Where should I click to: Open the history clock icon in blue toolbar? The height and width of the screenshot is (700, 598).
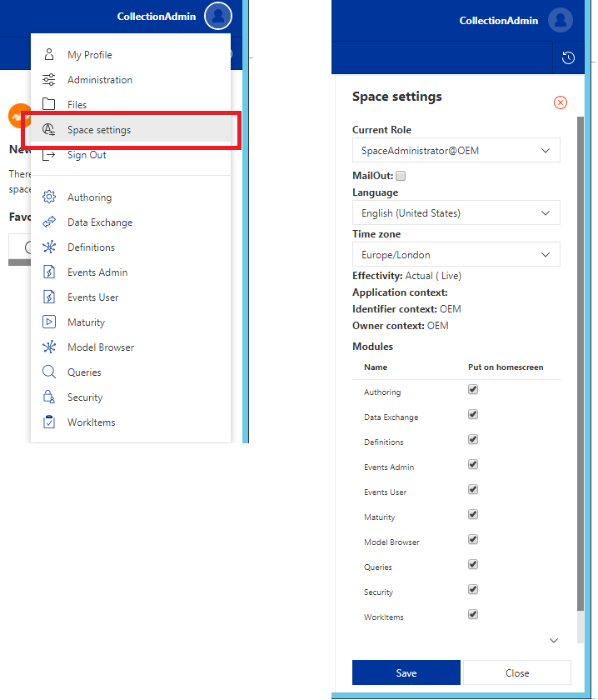coord(568,57)
